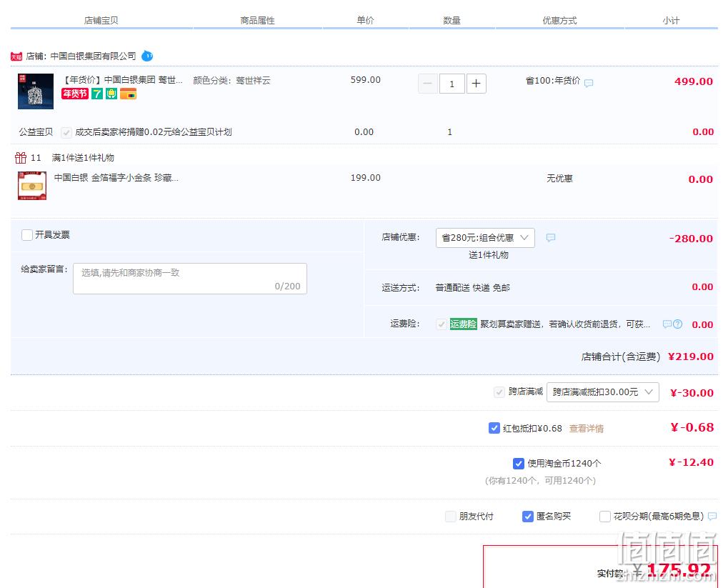
Task: Click the subtotal 499.00
Action: tap(694, 81)
